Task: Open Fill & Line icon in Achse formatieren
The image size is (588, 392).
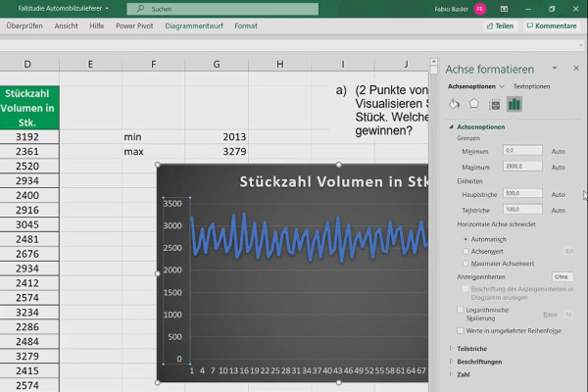Action: pos(454,104)
